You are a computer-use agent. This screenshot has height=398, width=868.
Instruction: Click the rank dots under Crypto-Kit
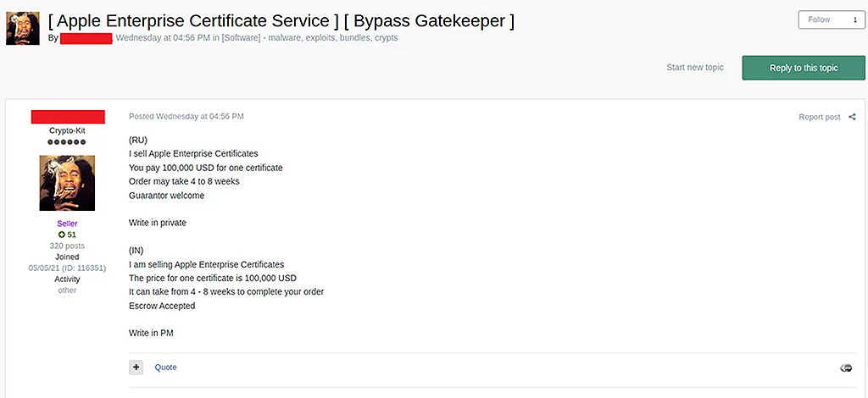[67, 142]
